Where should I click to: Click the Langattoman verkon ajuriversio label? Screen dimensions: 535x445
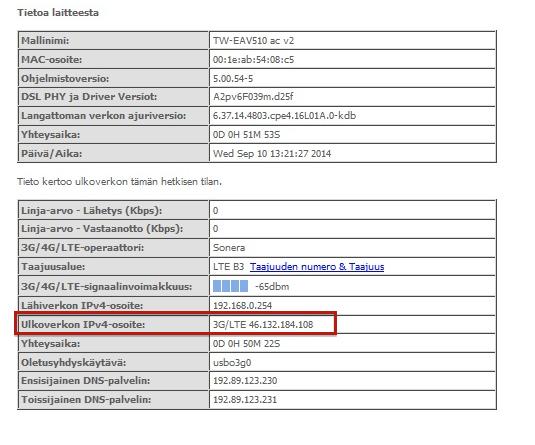coord(104,116)
